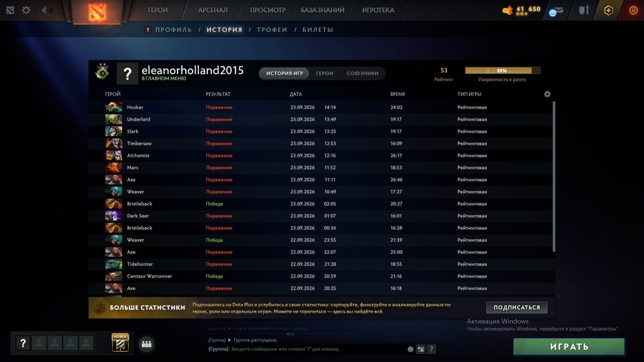Switch to the Герои toggle tab
Image resolution: width=644 pixels, height=362 pixels.
[x=325, y=73]
